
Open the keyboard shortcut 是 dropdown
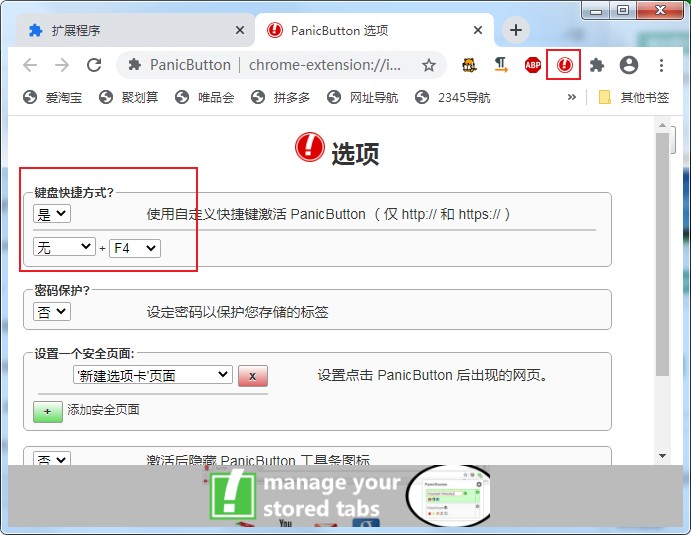52,214
